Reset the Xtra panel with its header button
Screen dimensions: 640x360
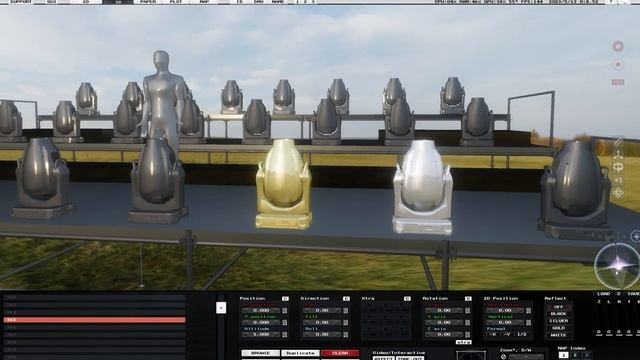(407, 299)
